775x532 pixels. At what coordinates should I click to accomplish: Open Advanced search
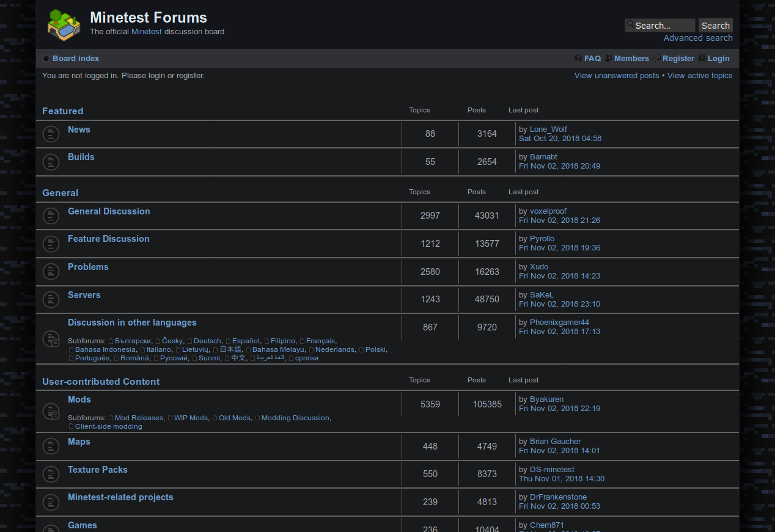[697, 37]
